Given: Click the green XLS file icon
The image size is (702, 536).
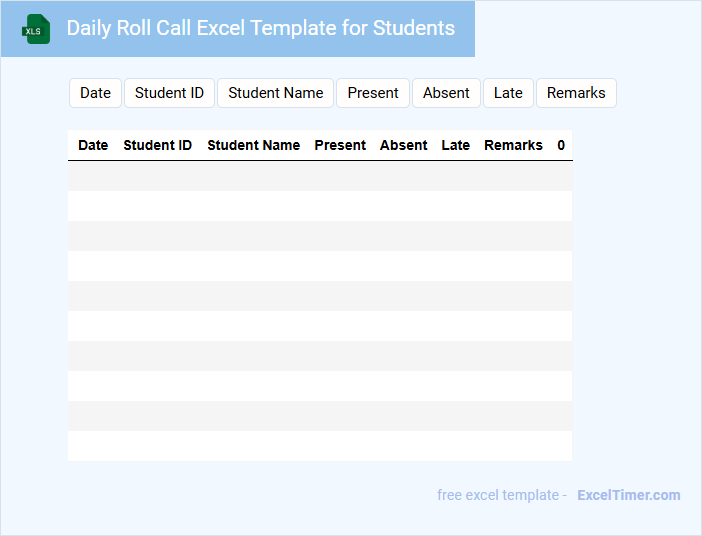Looking at the screenshot, I should point(37,29).
